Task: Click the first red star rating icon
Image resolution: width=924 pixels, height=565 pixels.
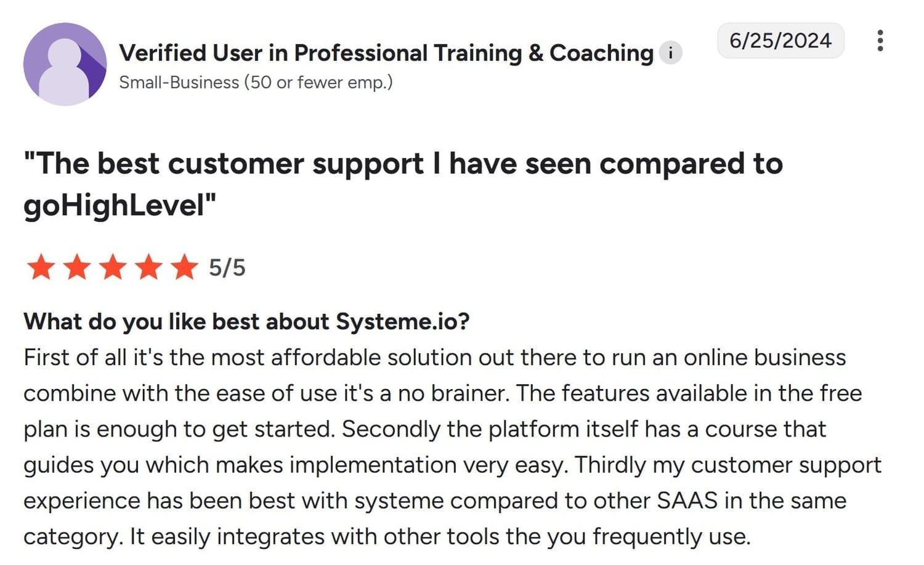Action: (41, 267)
